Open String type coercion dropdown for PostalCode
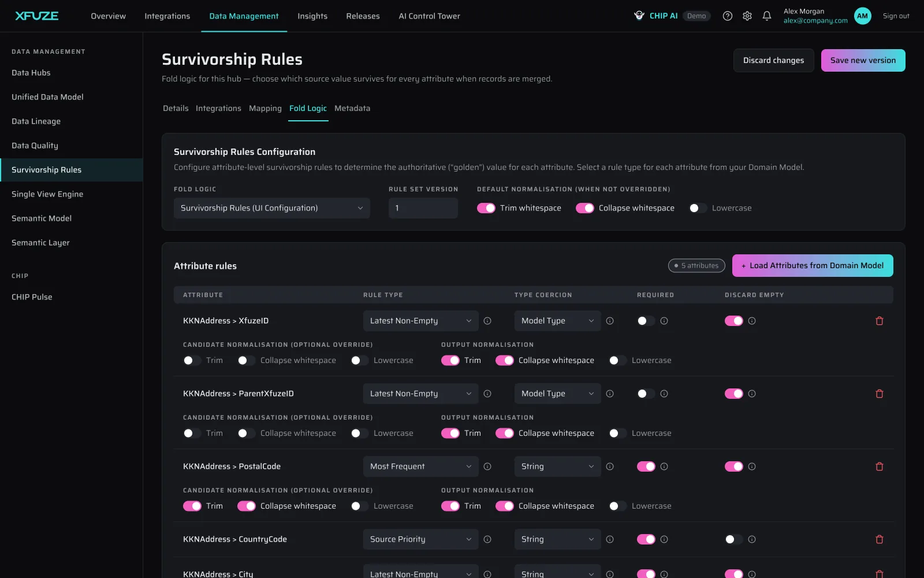This screenshot has height=578, width=924. (558, 466)
